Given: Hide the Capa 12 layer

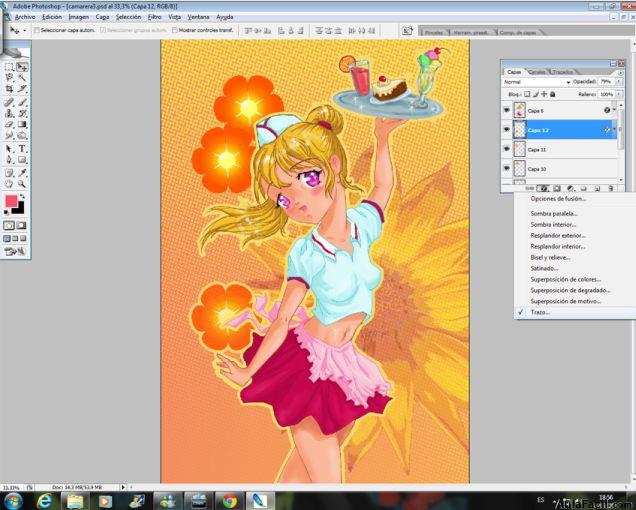Looking at the screenshot, I should (x=507, y=129).
